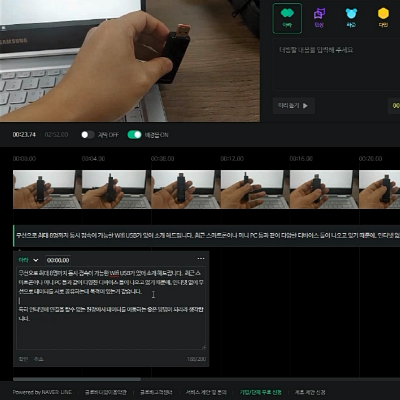Select the dubbing clip strip on the timeline
Viewport: 400px width, 400px height.
[x=206, y=235]
